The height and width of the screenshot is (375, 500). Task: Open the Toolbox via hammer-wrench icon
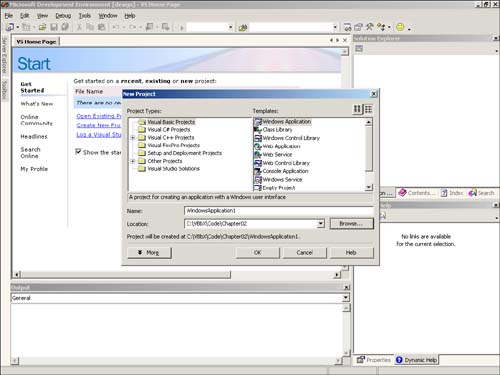(x=370, y=27)
